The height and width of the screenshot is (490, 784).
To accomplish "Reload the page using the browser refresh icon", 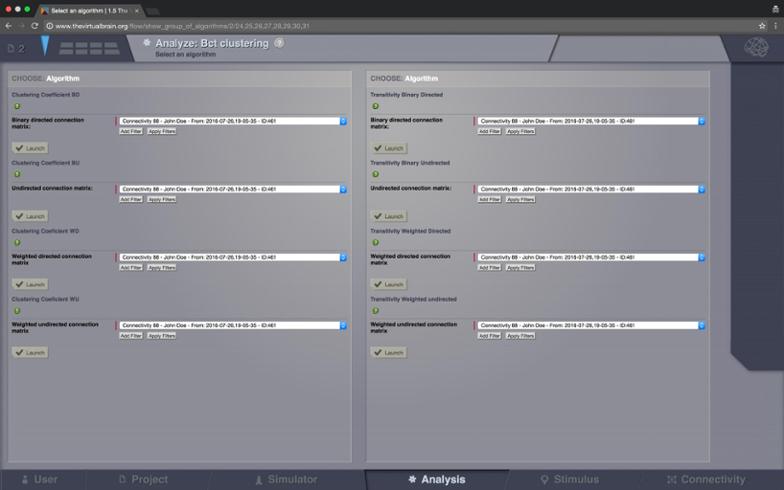I will (35, 25).
